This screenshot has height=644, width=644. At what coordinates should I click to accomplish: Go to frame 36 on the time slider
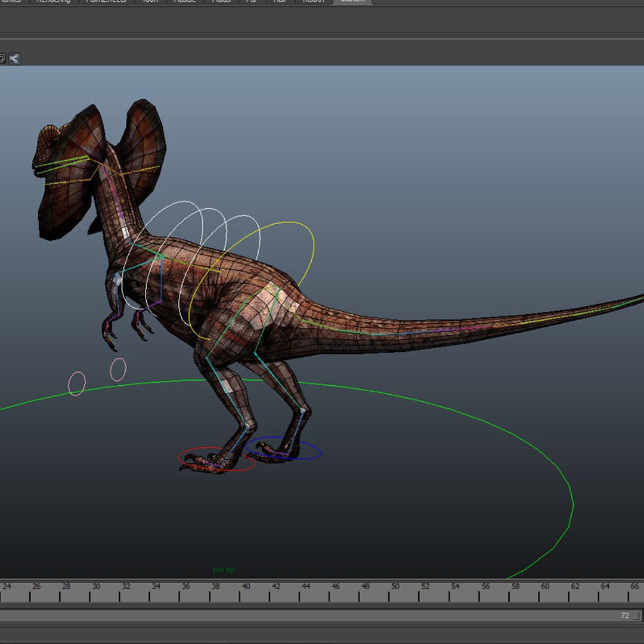(185, 587)
